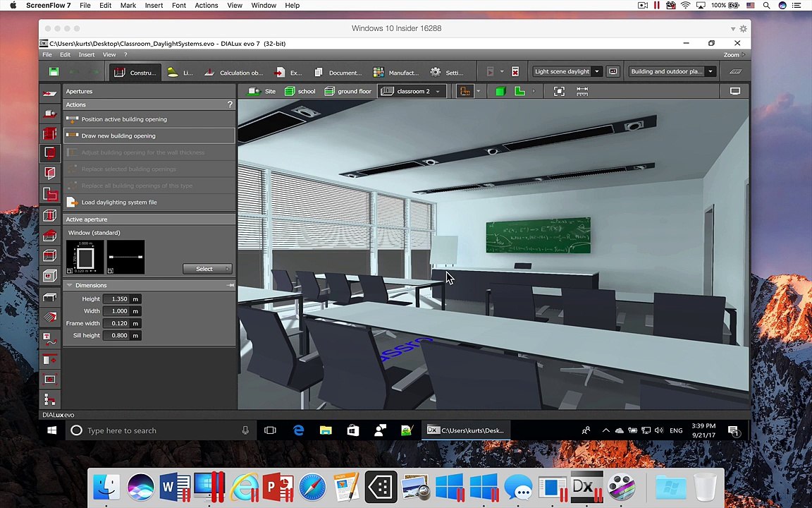This screenshot has height=508, width=812.
Task: Open the hierarchy tree tool icon
Action: 50,399
